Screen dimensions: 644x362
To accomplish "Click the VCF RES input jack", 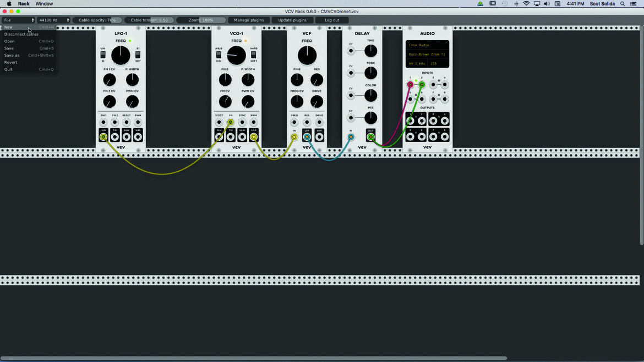I will click(307, 122).
